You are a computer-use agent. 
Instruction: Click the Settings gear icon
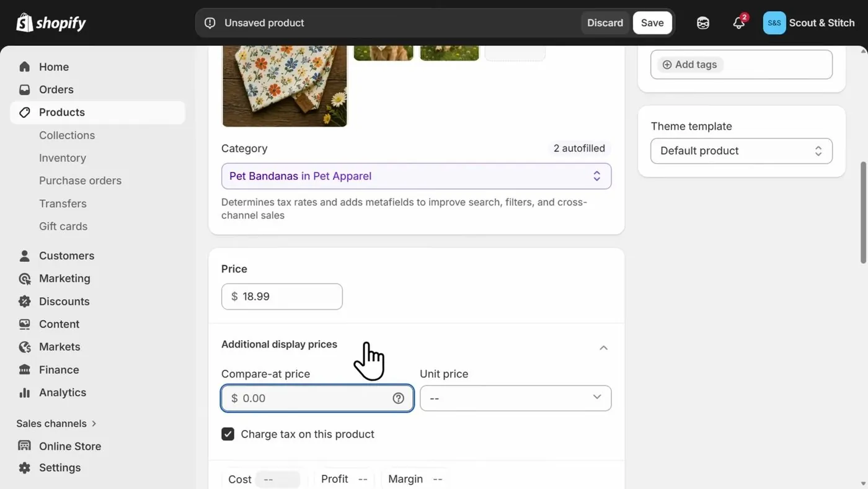tap(25, 468)
